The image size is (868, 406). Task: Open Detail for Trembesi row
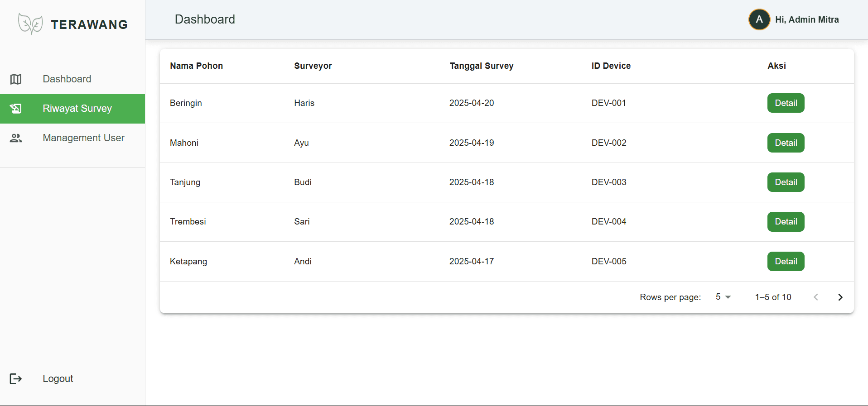pos(786,222)
